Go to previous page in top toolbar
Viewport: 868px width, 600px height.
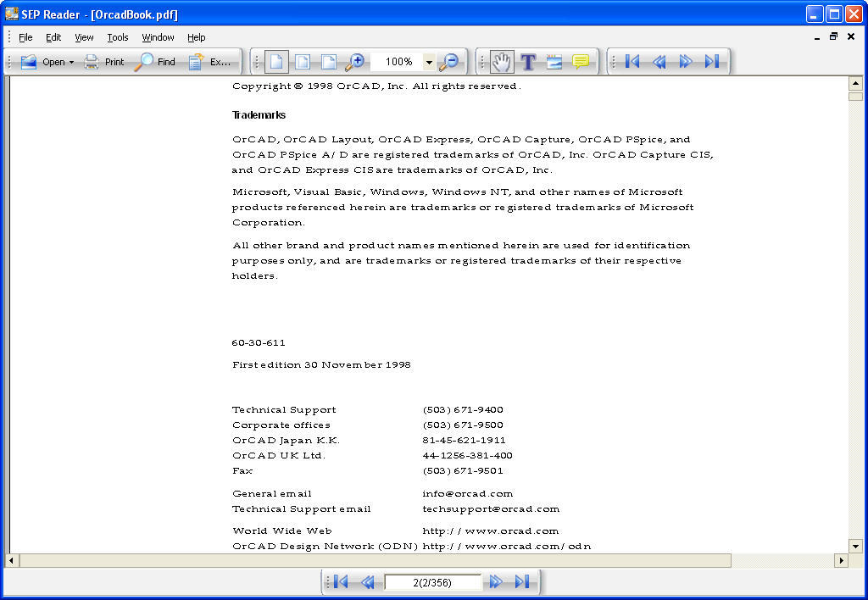659,61
